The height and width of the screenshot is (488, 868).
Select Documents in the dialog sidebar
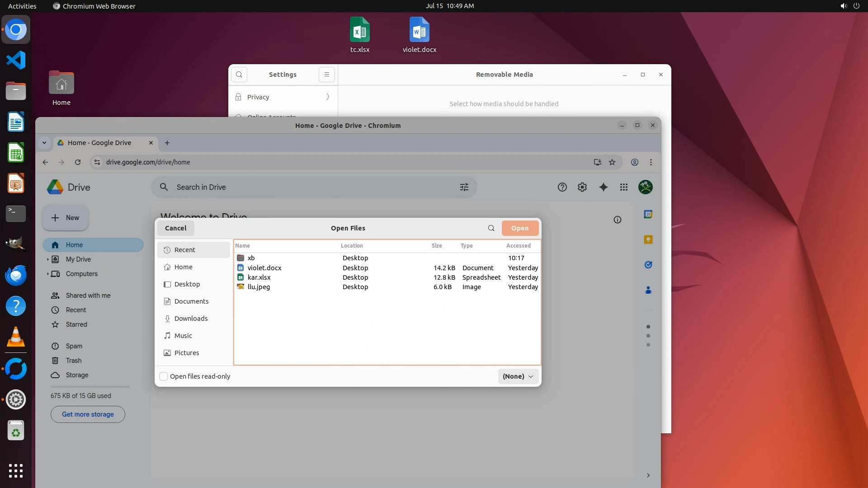pos(191,301)
